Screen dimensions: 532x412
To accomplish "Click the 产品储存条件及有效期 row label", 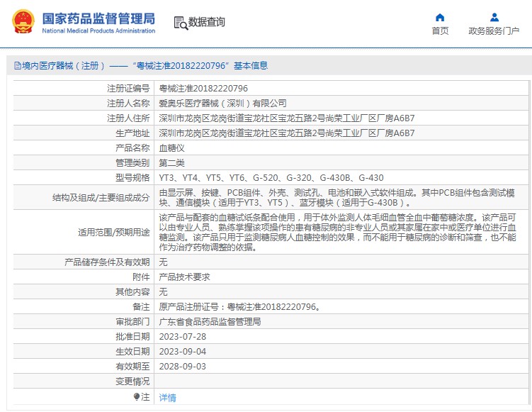I will tap(107, 262).
